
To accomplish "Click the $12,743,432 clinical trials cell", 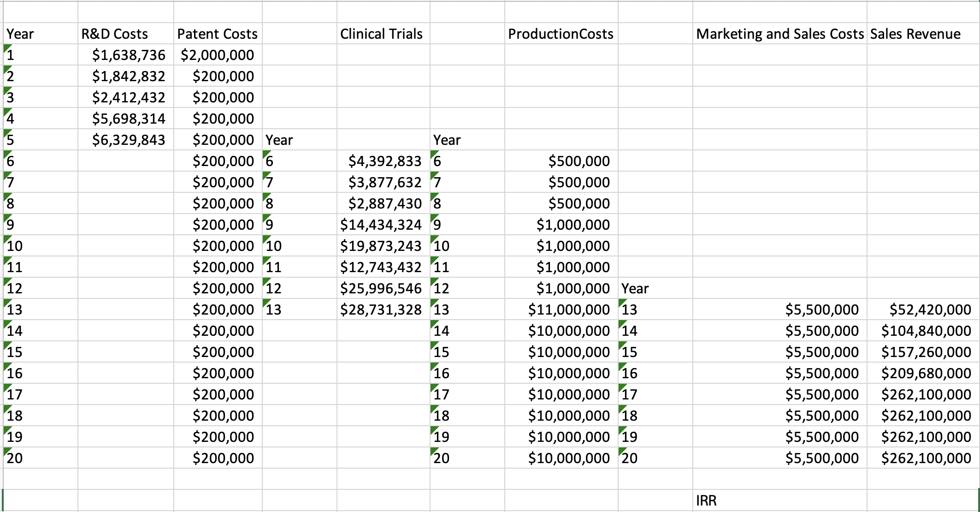I will 383,267.
